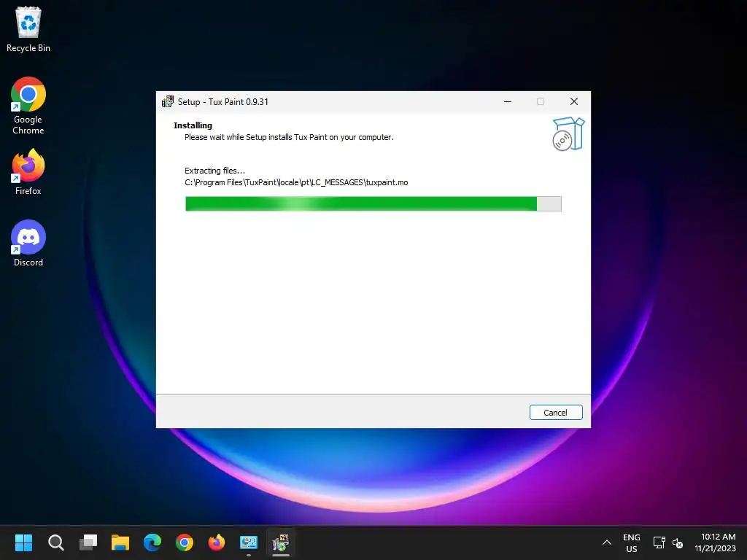747x560 pixels.
Task: Select the Google Chrome desktop shortcut
Action: point(28,106)
